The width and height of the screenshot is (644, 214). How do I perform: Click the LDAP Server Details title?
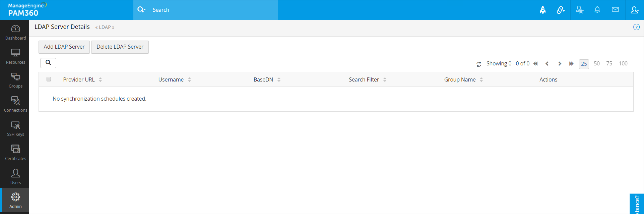[62, 27]
